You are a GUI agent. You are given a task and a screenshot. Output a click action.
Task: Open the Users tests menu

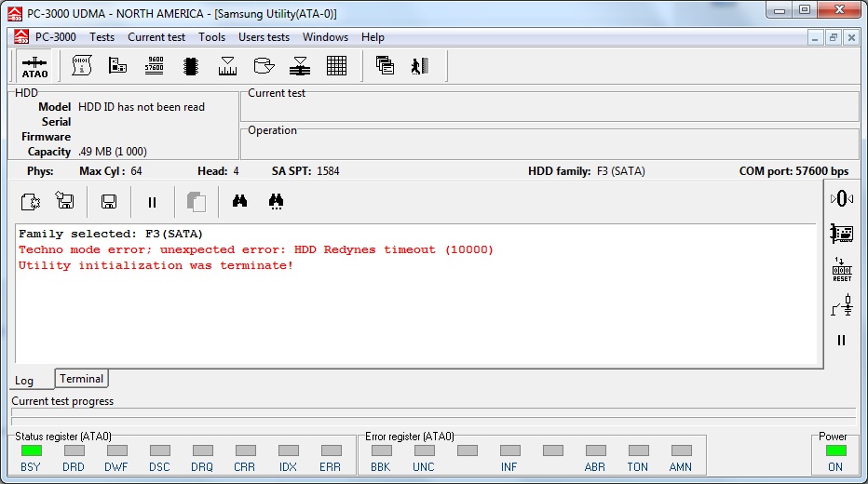[264, 37]
